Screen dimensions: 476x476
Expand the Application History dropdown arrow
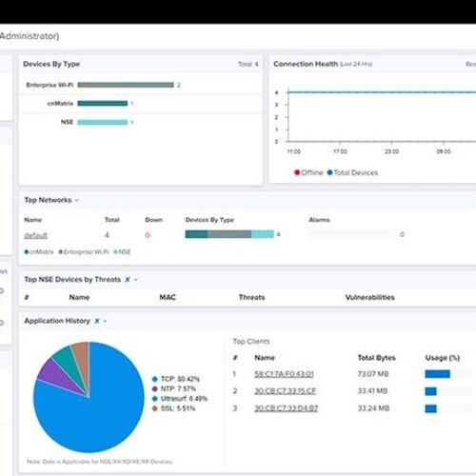coord(105,321)
